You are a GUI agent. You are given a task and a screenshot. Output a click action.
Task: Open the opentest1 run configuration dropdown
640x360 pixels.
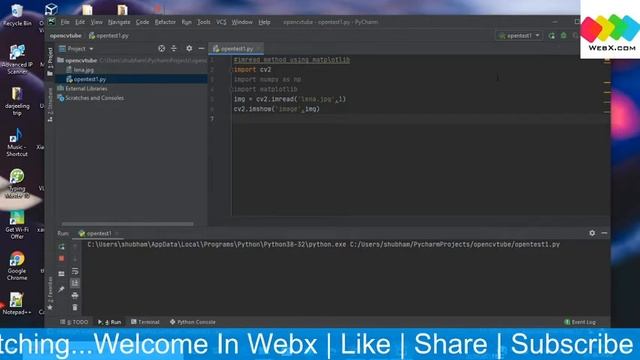tap(519, 36)
